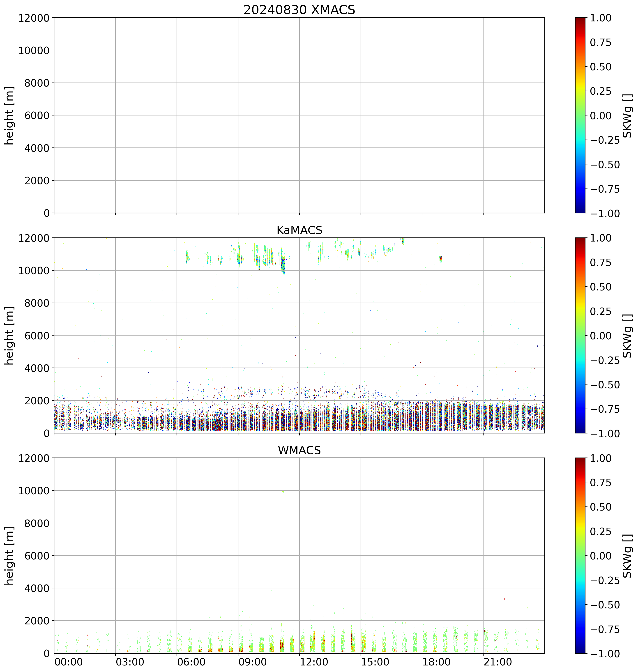Click the small green spot near 10000 m in WMACS
This screenshot has width=638, height=672.
click(283, 491)
